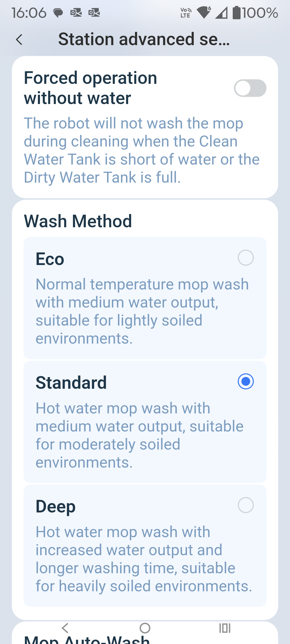This screenshot has width=290, height=644.
Task: Open the recent apps navigation button
Action: [x=224, y=628]
